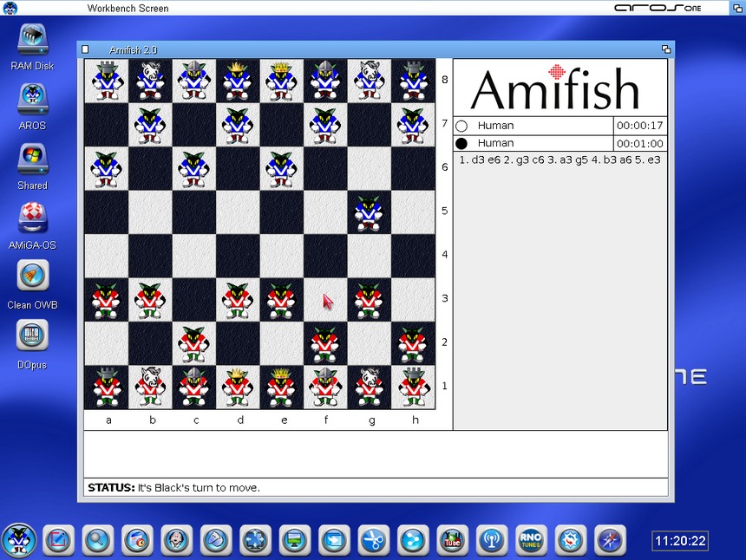Screen dimensions: 746x560
Task: Click the black player circle indicator
Action: coord(461,143)
